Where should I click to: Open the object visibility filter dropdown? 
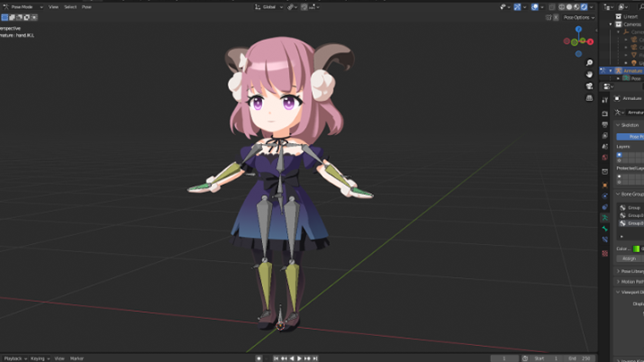tap(504, 7)
